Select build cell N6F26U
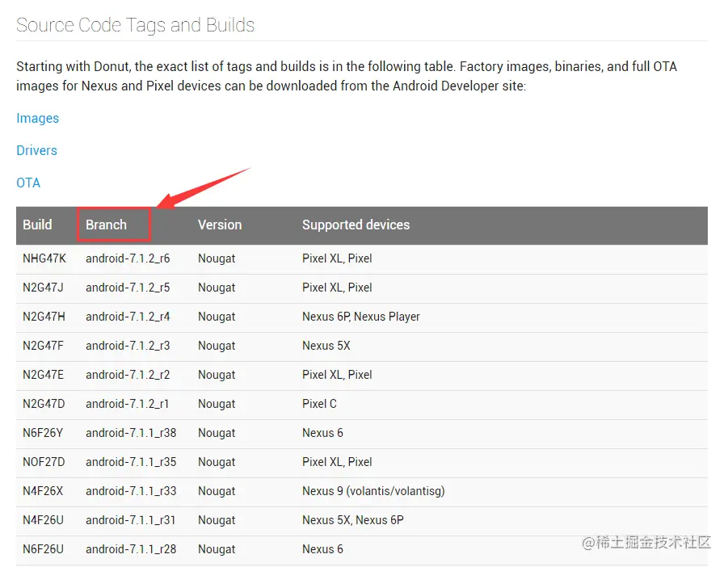Screen dimensions: 728x567 (x=43, y=549)
